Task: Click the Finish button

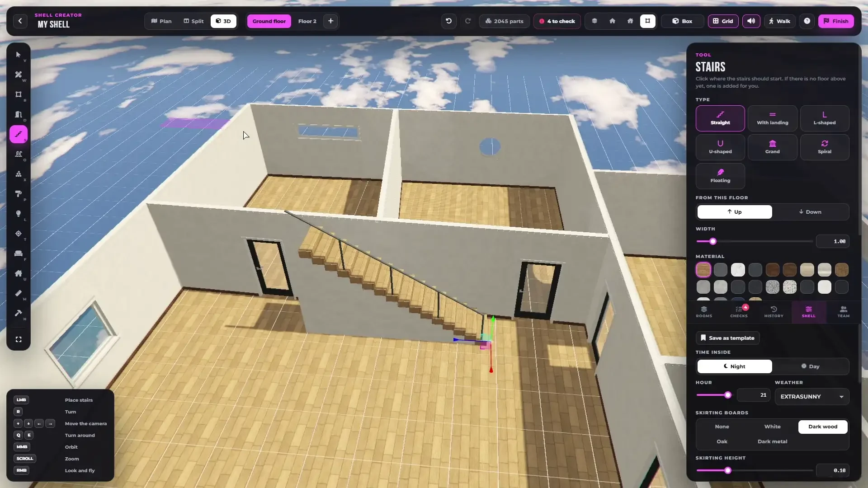Action: tap(836, 21)
